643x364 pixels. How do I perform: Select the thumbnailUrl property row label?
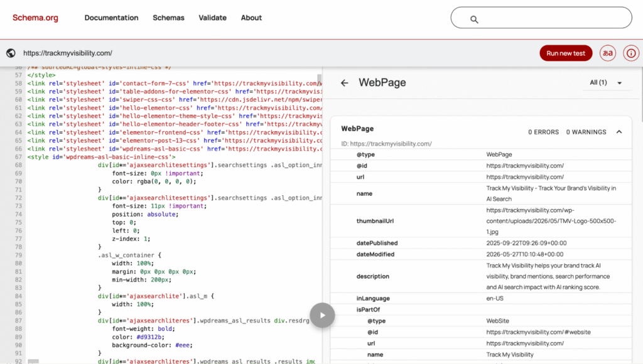coord(375,221)
